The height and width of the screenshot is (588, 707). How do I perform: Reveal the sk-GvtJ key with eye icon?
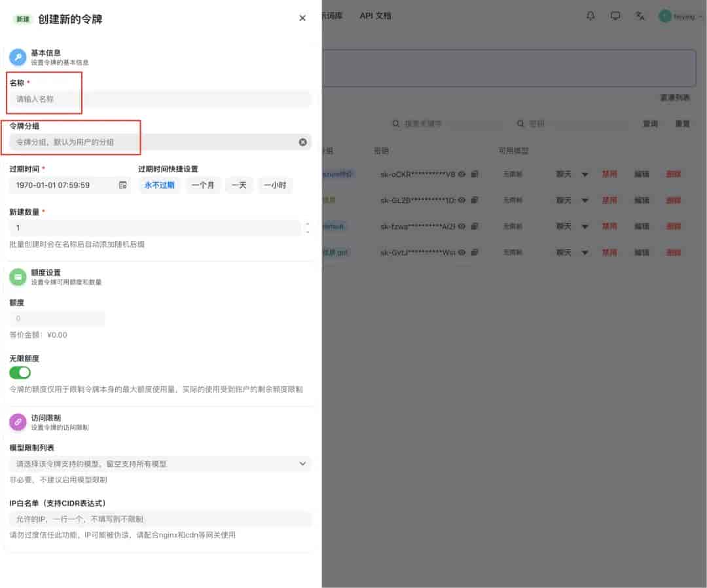click(x=462, y=253)
